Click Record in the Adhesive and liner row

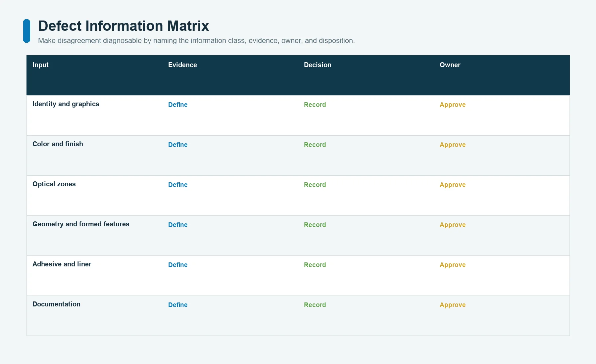(x=315, y=265)
